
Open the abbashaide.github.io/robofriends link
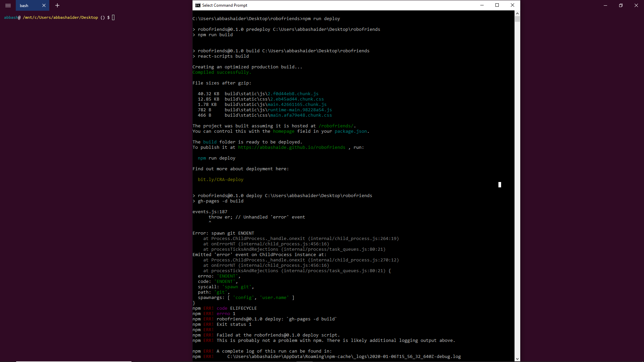point(292,147)
